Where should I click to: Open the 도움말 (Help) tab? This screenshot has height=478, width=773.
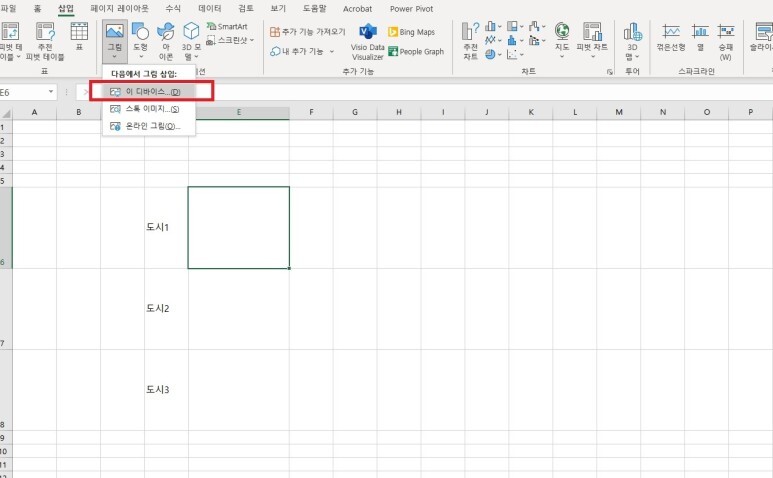(315, 8)
